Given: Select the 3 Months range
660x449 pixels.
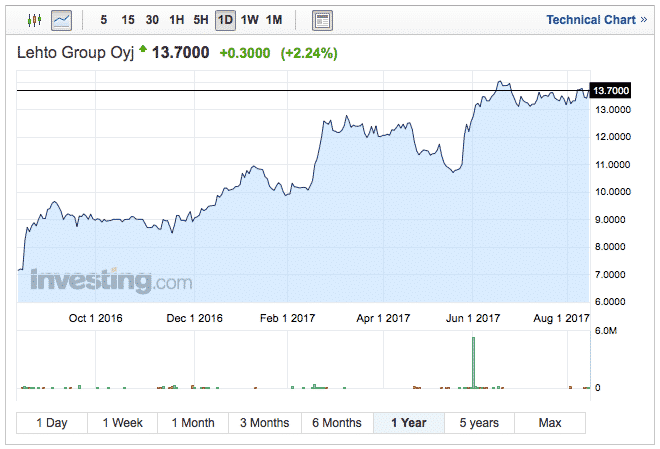Looking at the screenshot, I should (x=265, y=423).
